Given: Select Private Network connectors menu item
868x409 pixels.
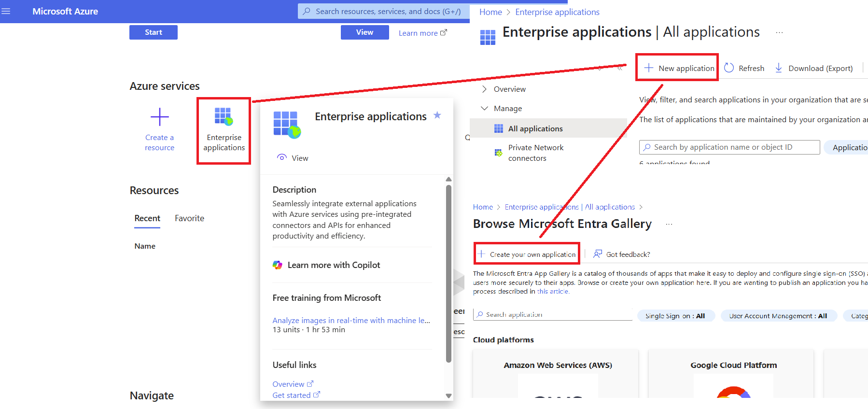Looking at the screenshot, I should point(536,153).
